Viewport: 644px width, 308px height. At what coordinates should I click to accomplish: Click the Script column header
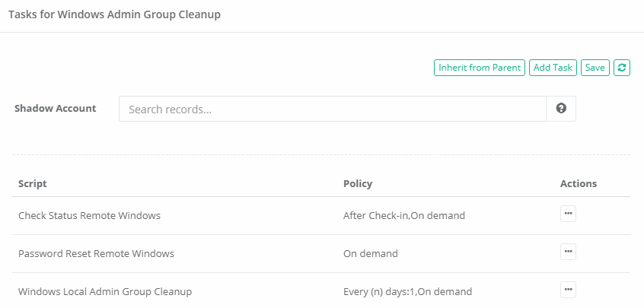point(33,183)
